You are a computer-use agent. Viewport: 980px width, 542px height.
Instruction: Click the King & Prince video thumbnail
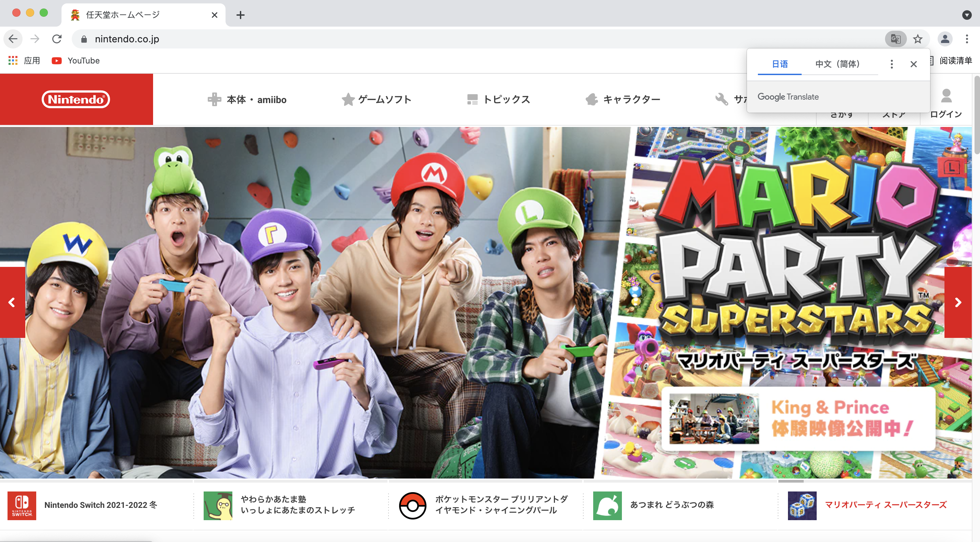coord(714,418)
